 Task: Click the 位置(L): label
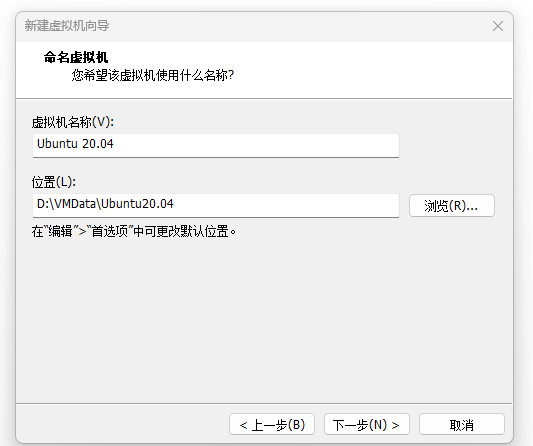(x=54, y=182)
